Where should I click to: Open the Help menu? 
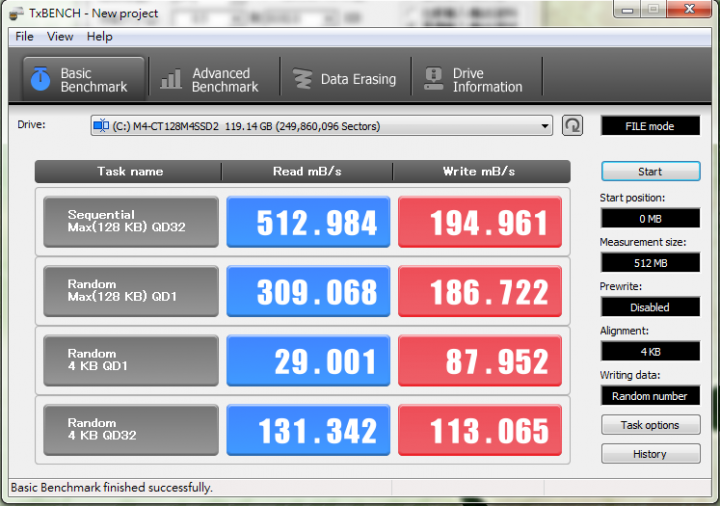point(100,36)
